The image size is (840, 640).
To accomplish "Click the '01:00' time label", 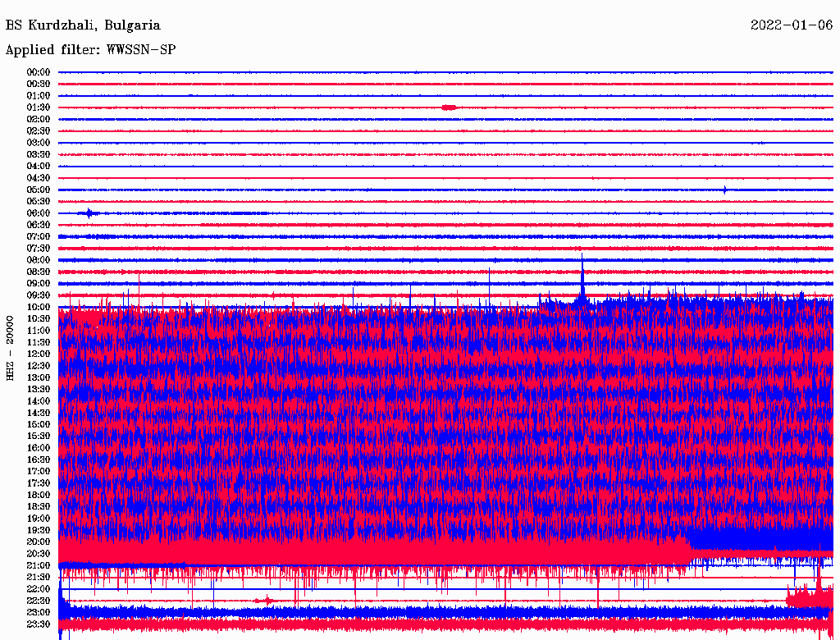I will tap(39, 95).
